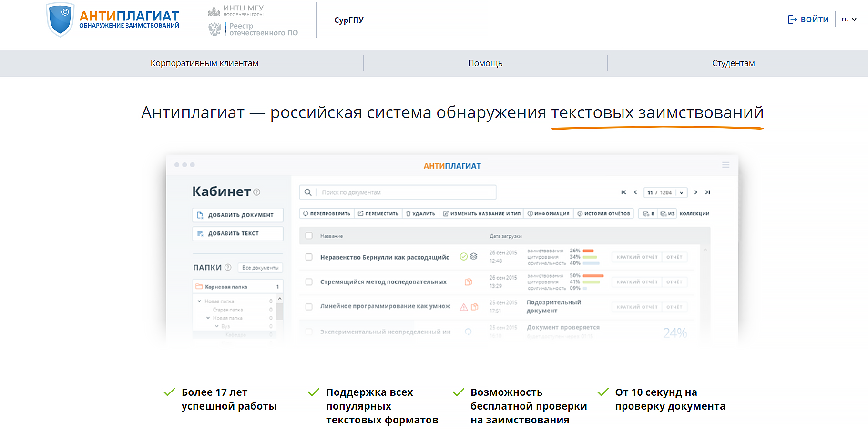The width and height of the screenshot is (868, 432).
Task: Click the Russian software registry emblem
Action: 214,29
